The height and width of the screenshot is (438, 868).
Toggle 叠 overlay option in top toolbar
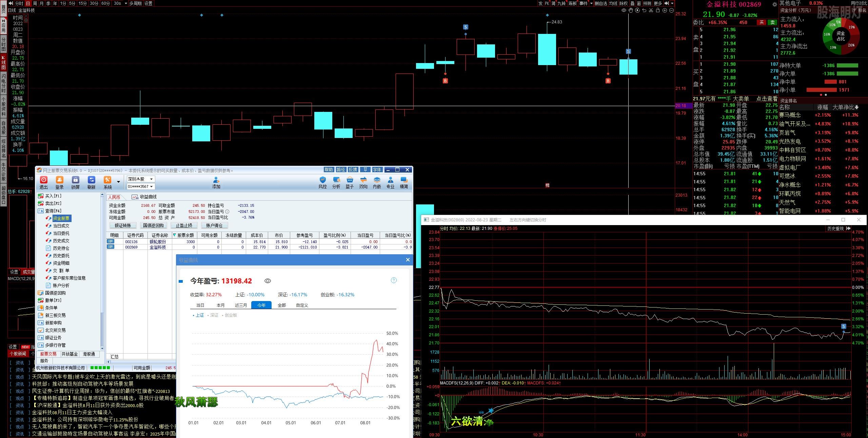(x=633, y=3)
